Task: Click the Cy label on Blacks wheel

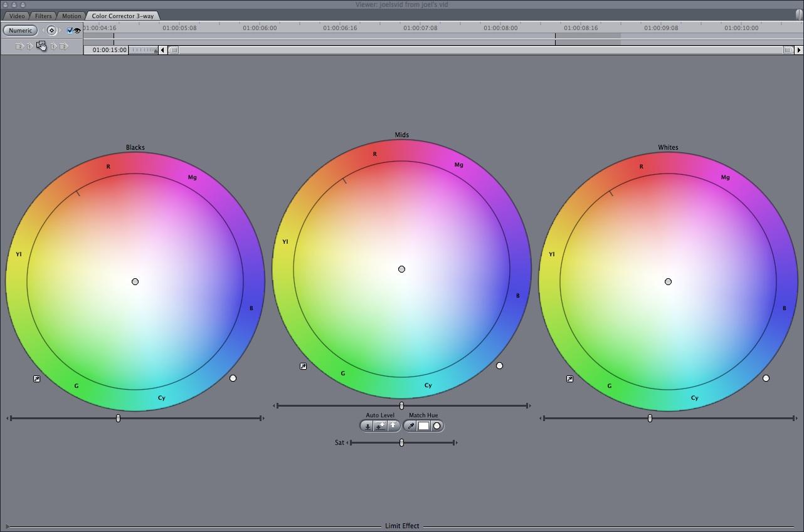Action: pos(162,398)
